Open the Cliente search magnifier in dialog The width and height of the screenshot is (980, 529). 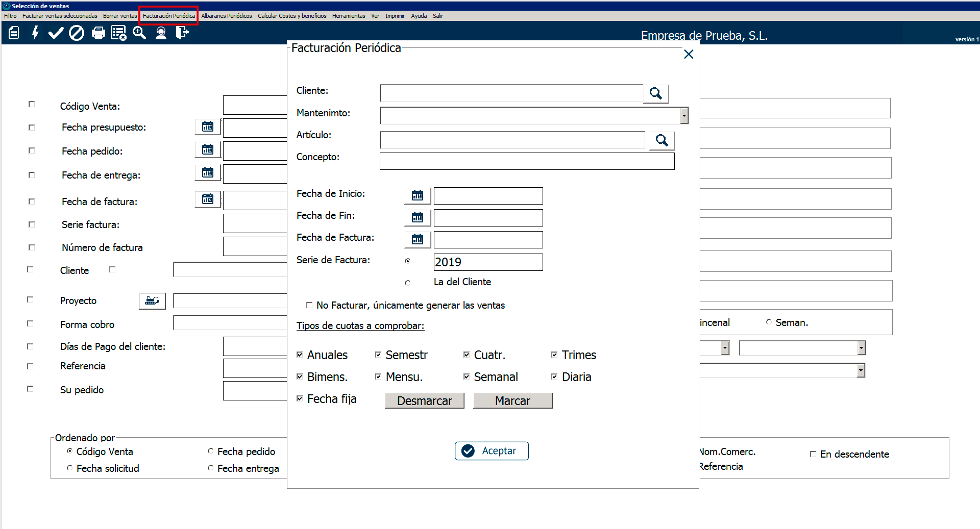coord(655,93)
